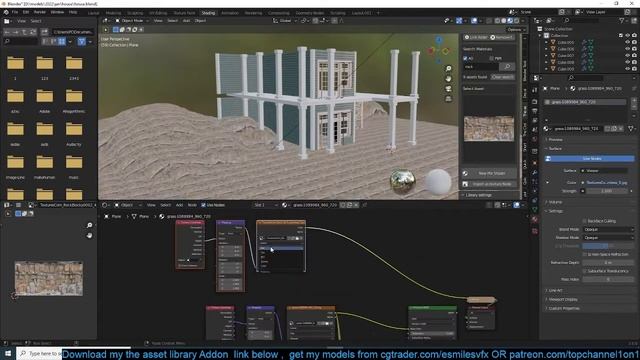Screen dimensions: 640x360
Task: Click the perspective/orthographic grid icon in viewport
Action: tap(449, 98)
